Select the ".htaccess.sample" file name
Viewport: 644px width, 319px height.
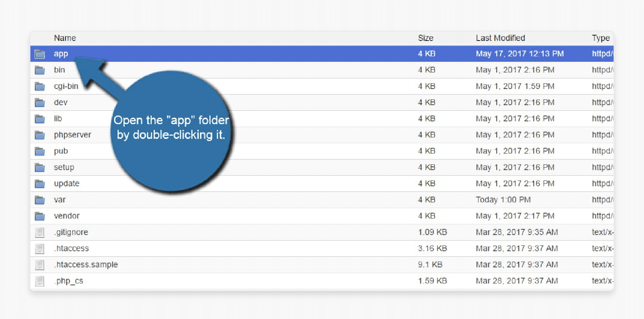[x=86, y=264]
